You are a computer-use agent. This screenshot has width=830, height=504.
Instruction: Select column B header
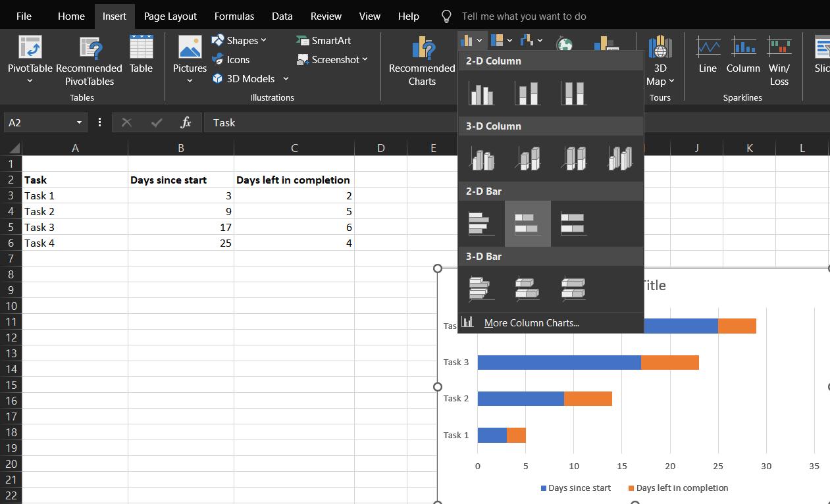pos(181,148)
